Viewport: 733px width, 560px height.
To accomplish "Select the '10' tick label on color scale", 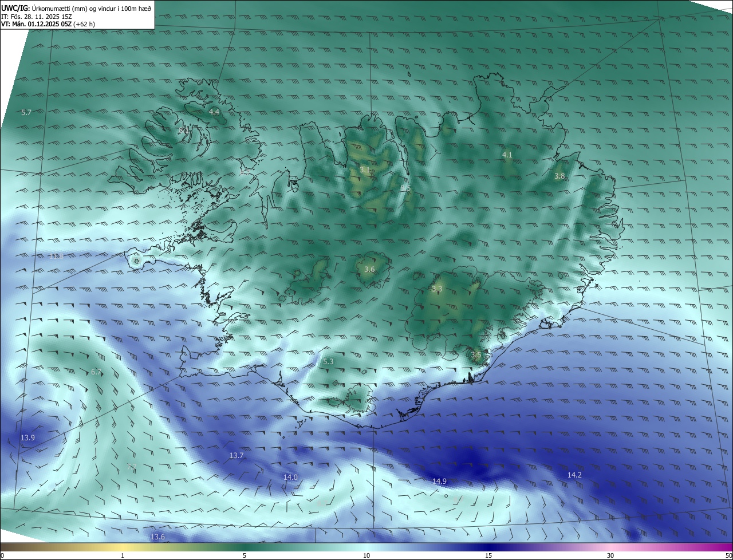I will coord(366,556).
